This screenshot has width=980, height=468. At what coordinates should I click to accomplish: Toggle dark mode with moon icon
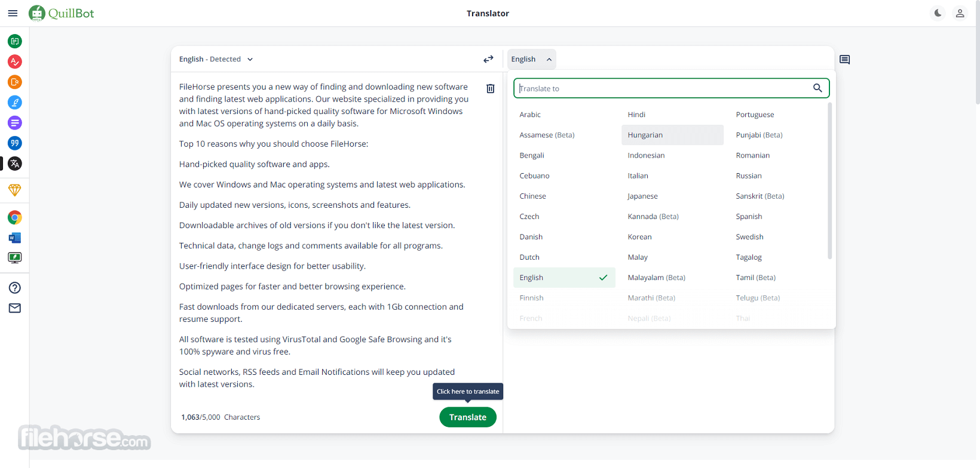coord(938,13)
